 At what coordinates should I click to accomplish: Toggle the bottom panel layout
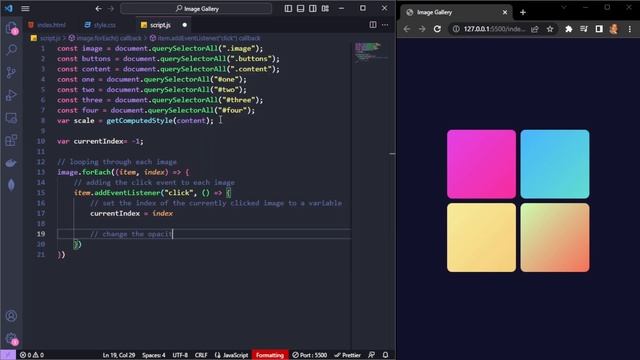[300, 8]
